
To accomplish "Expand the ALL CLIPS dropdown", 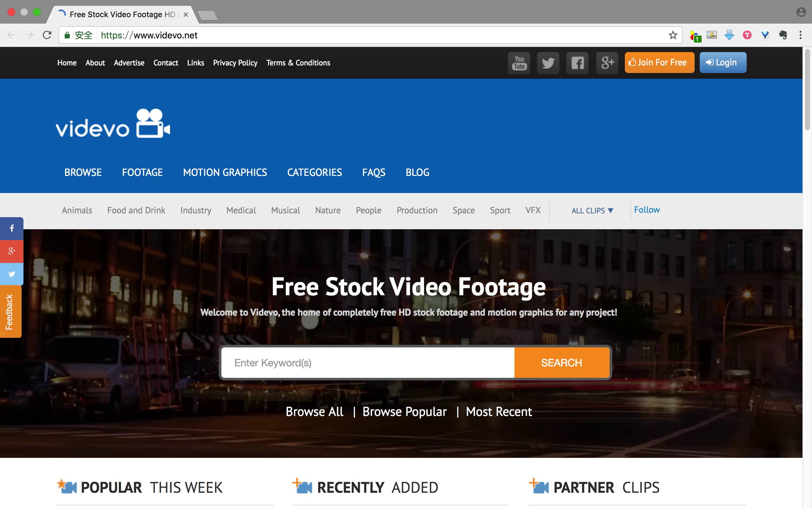I will [592, 211].
